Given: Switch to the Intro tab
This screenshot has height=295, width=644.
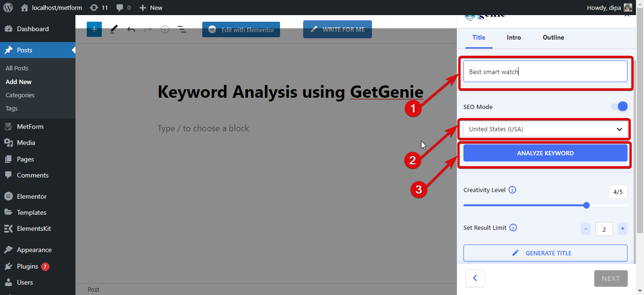Looking at the screenshot, I should [514, 37].
